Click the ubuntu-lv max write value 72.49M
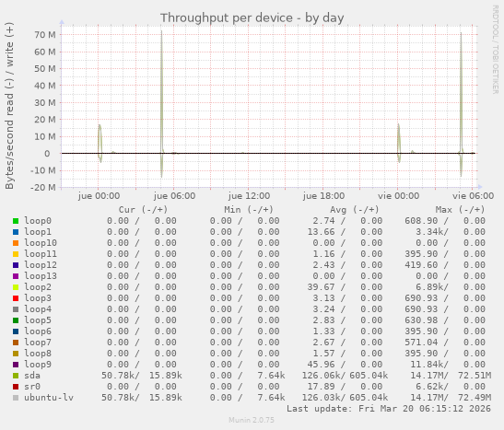504x430 pixels. [x=475, y=398]
